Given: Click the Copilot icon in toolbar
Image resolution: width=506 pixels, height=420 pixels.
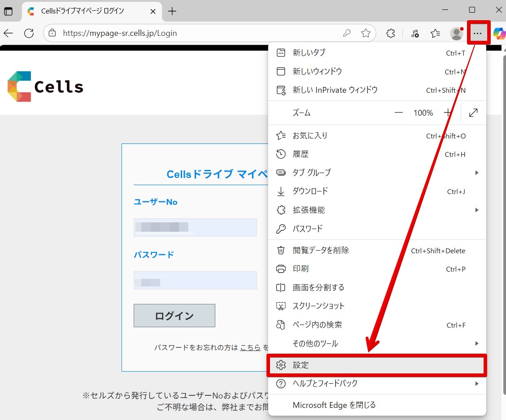Looking at the screenshot, I should pyautogui.click(x=499, y=33).
